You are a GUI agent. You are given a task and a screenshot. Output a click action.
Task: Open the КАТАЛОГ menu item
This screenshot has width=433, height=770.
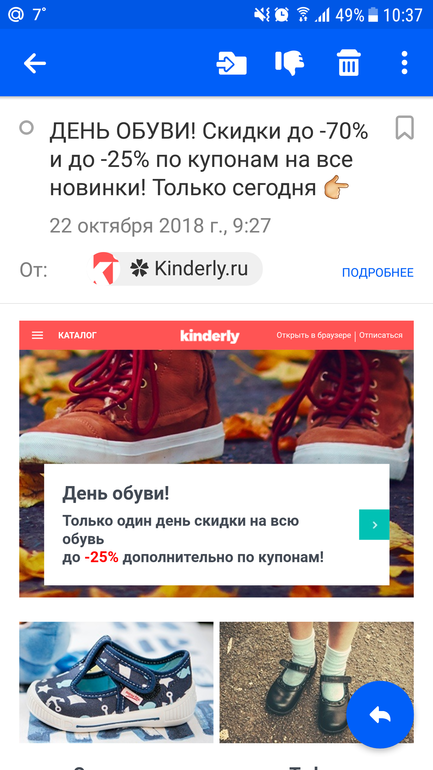click(x=77, y=335)
